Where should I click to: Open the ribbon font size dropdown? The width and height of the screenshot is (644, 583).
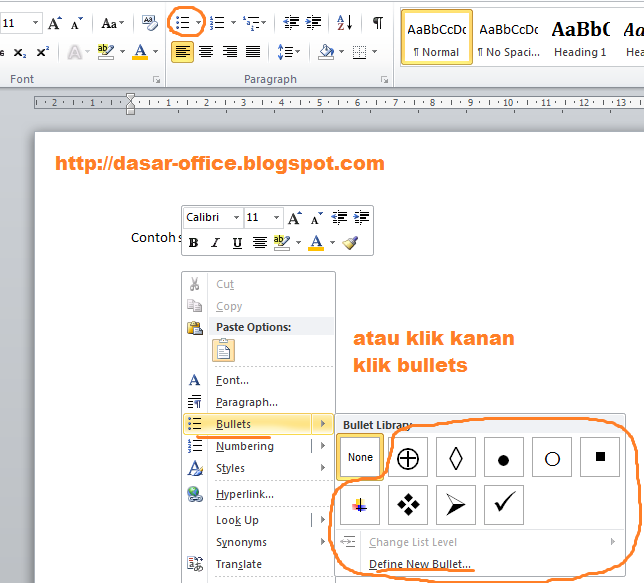coord(36,23)
